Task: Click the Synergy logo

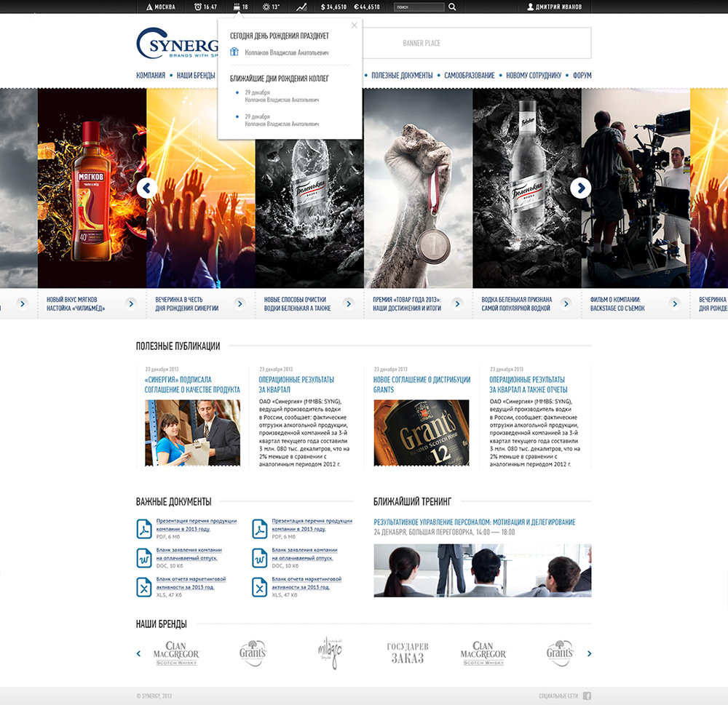Action: [x=177, y=43]
